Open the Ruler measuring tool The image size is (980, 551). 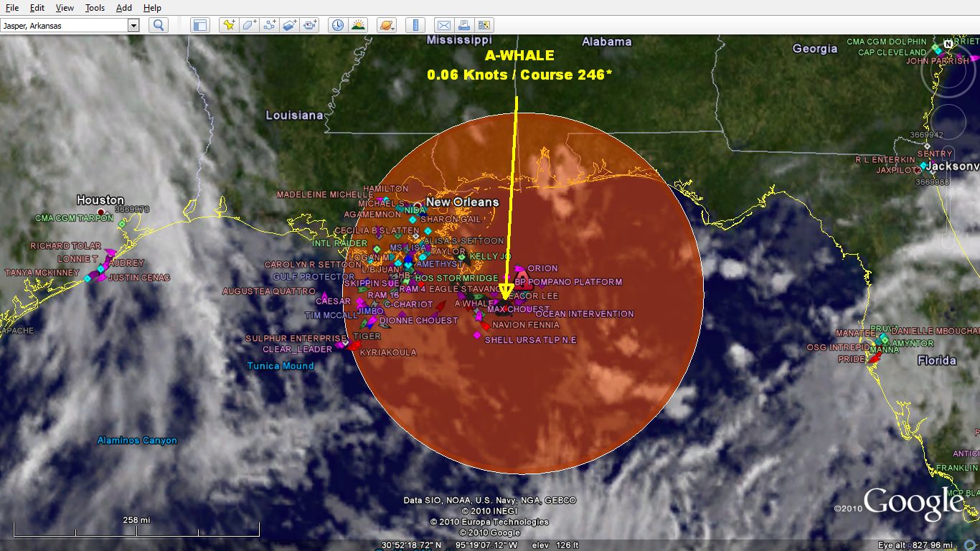[415, 25]
